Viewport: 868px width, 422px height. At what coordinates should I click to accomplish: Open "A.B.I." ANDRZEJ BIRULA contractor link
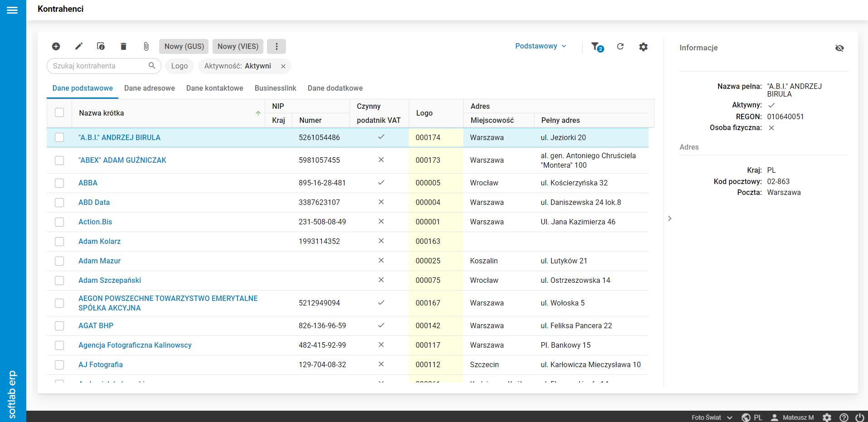[x=119, y=137]
